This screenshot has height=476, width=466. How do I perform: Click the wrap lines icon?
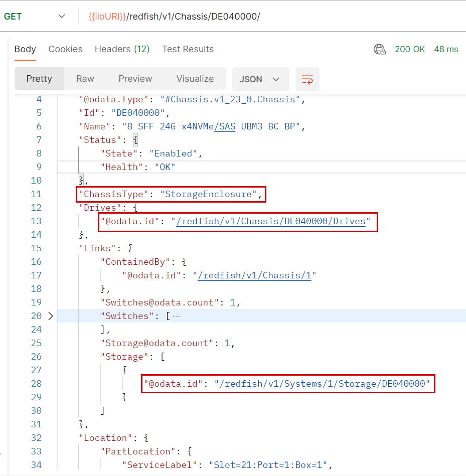(307, 79)
